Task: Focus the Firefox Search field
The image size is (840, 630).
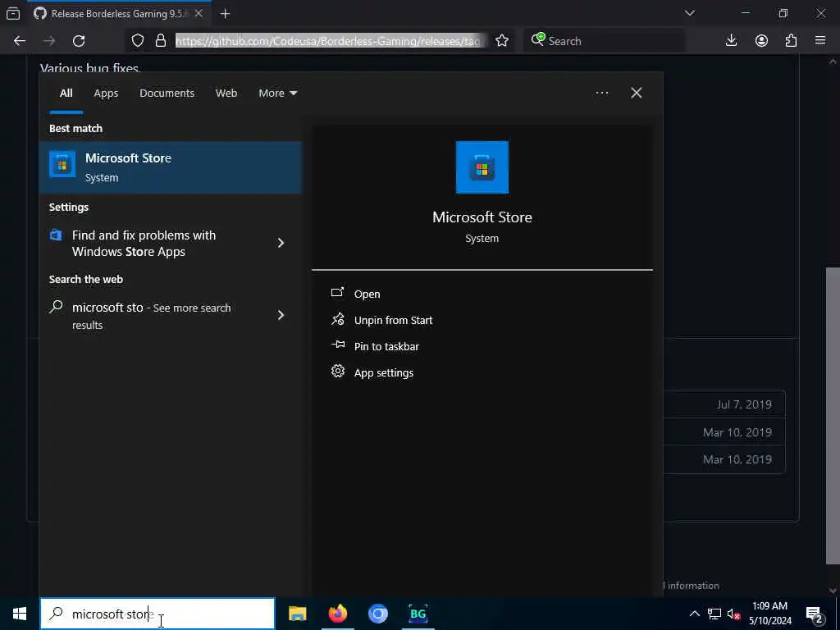Action: coord(605,41)
